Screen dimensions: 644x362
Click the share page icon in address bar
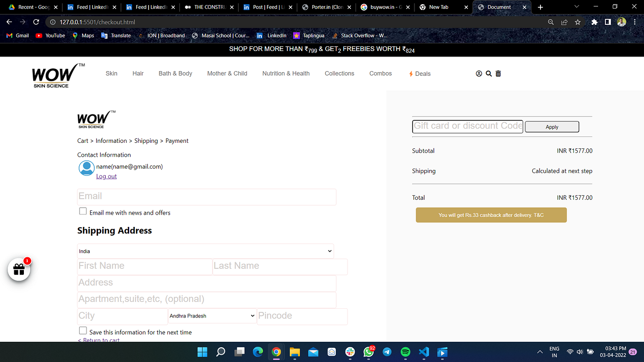564,22
